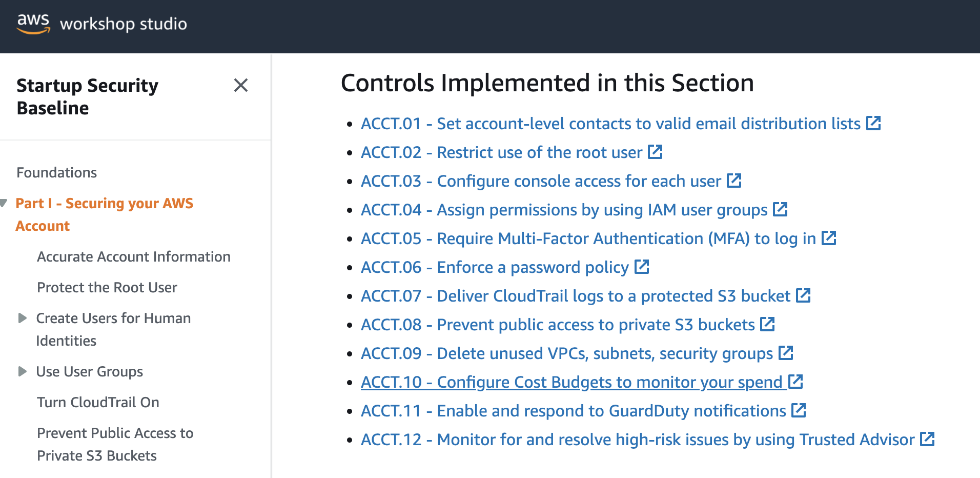The width and height of the screenshot is (980, 478).
Task: Click the external link icon beside ACCT.02
Action: coord(655,152)
